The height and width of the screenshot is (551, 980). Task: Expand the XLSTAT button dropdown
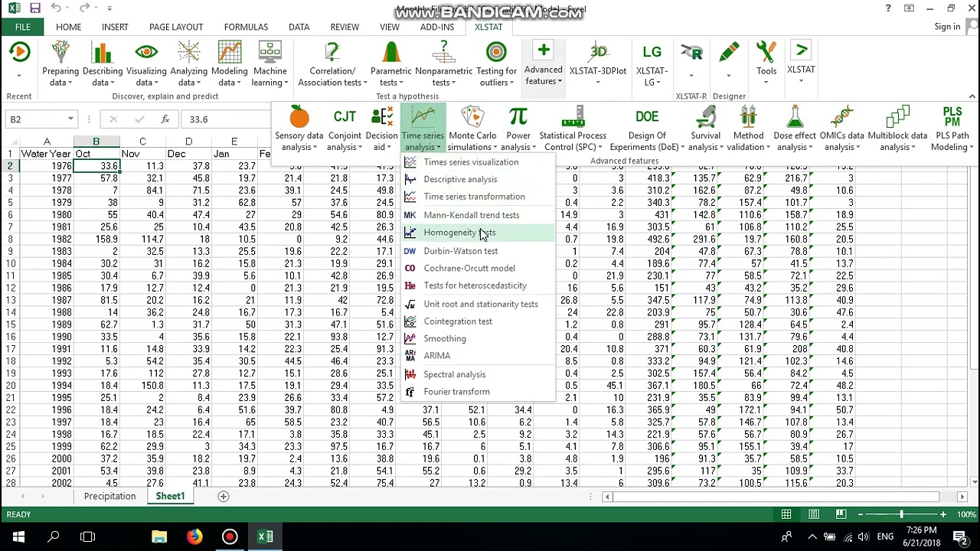click(801, 80)
